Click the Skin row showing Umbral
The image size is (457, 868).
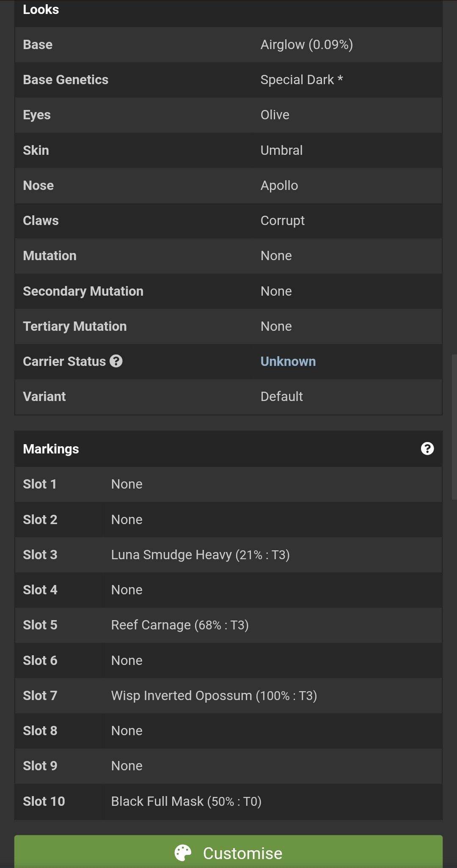coord(228,150)
